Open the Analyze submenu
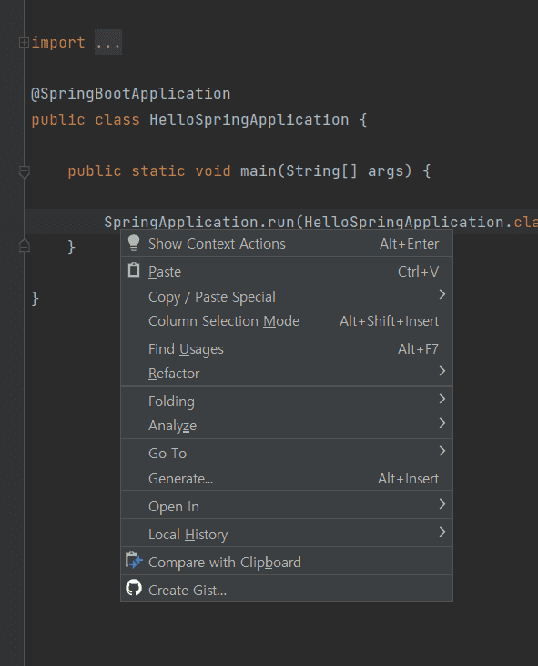Viewport: 538px width, 666px height. pos(287,425)
